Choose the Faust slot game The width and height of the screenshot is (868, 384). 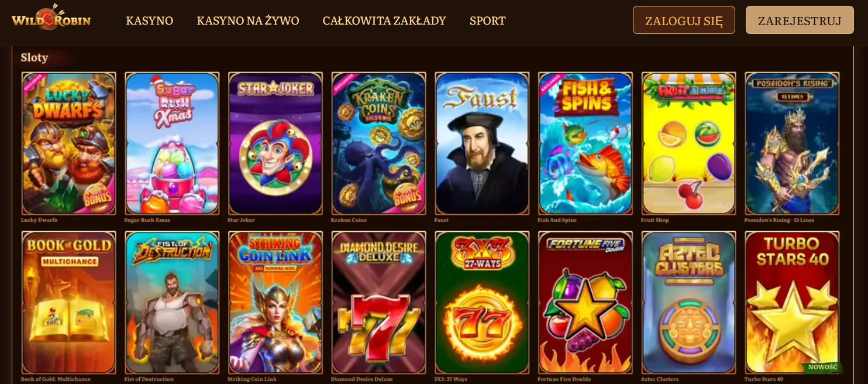(482, 143)
